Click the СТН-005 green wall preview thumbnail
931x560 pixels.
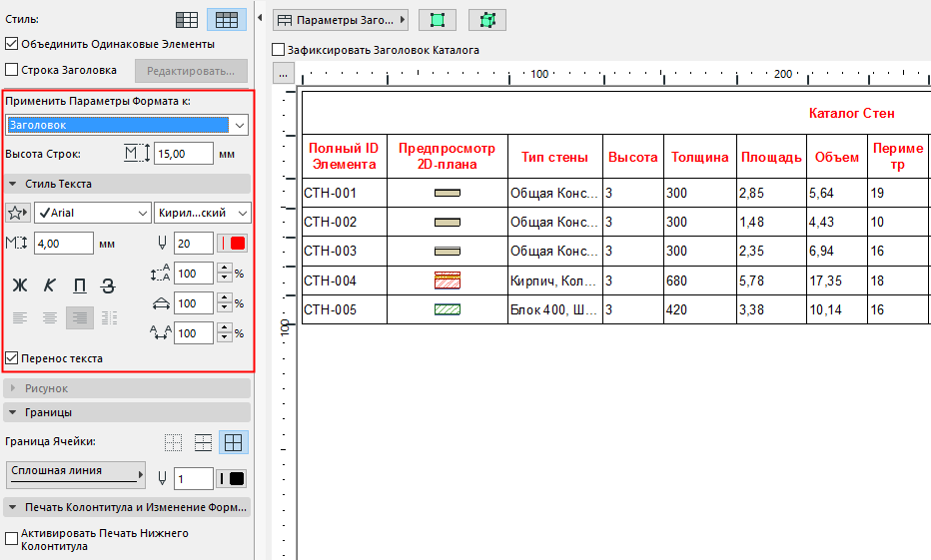[448, 309]
